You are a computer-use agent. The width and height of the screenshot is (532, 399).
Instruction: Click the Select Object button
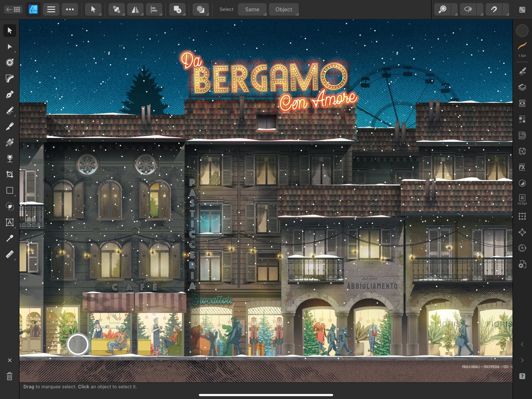coord(284,9)
